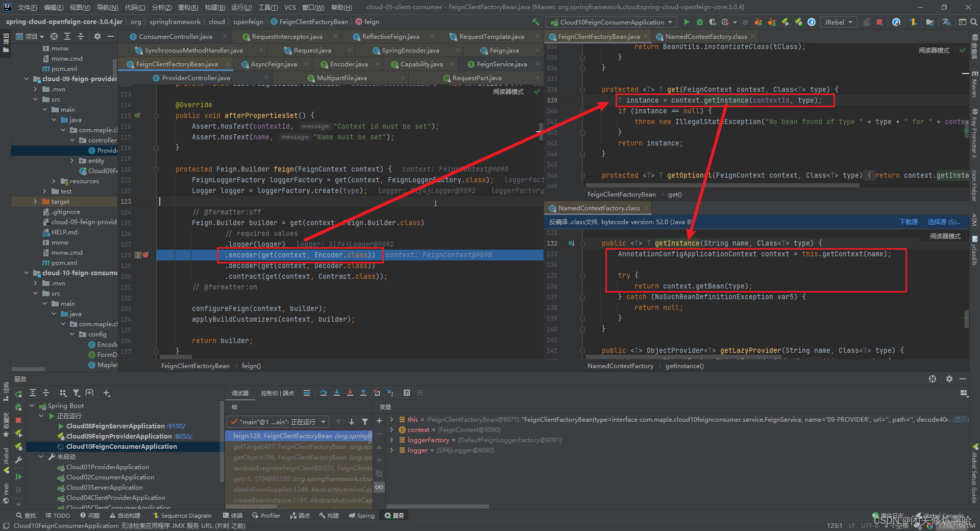Screen dimensions: 980x531
Task: Open the Profiler tool window button
Action: [266, 516]
